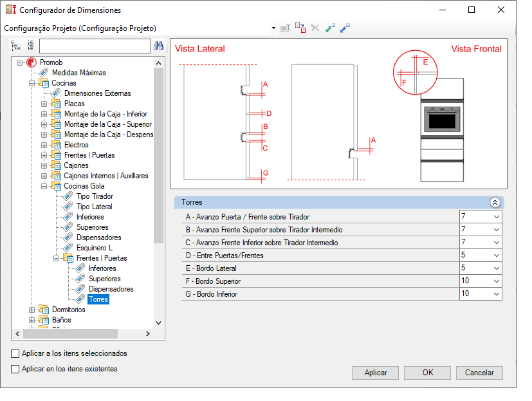This screenshot has height=401, width=532.
Task: Open dropdown for D - Entre Puertas/Frentes
Action: 497,256
